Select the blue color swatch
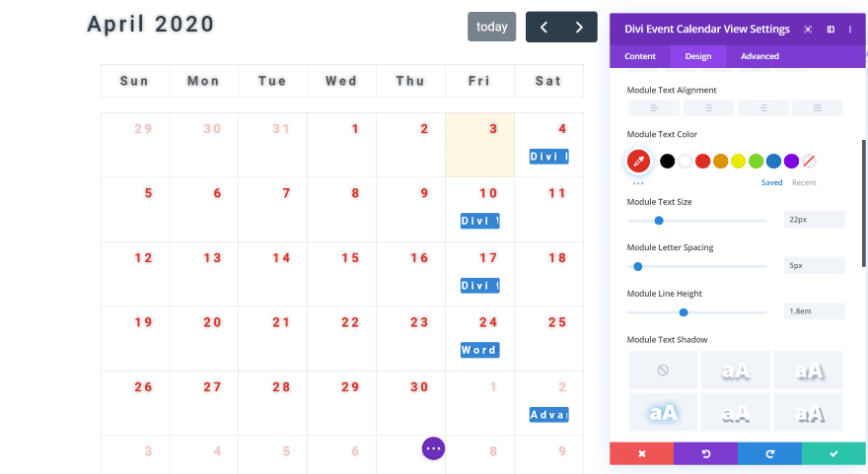Screen dimensions: 868x474 [774, 161]
